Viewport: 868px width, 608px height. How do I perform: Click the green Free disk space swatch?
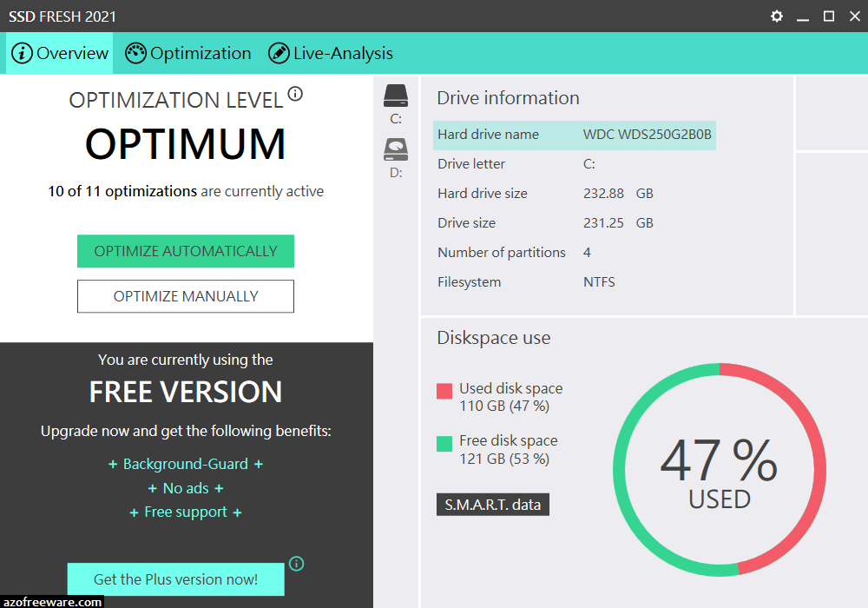[444, 444]
